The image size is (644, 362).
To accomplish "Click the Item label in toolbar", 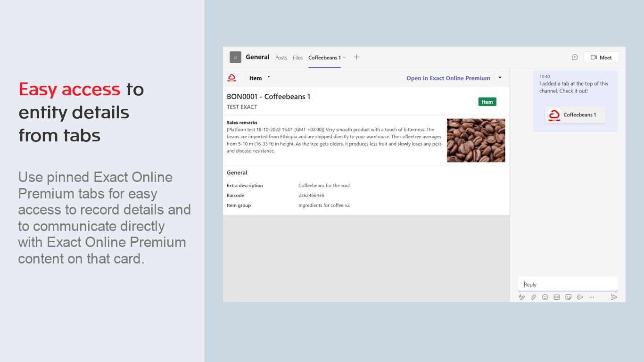I will (256, 78).
